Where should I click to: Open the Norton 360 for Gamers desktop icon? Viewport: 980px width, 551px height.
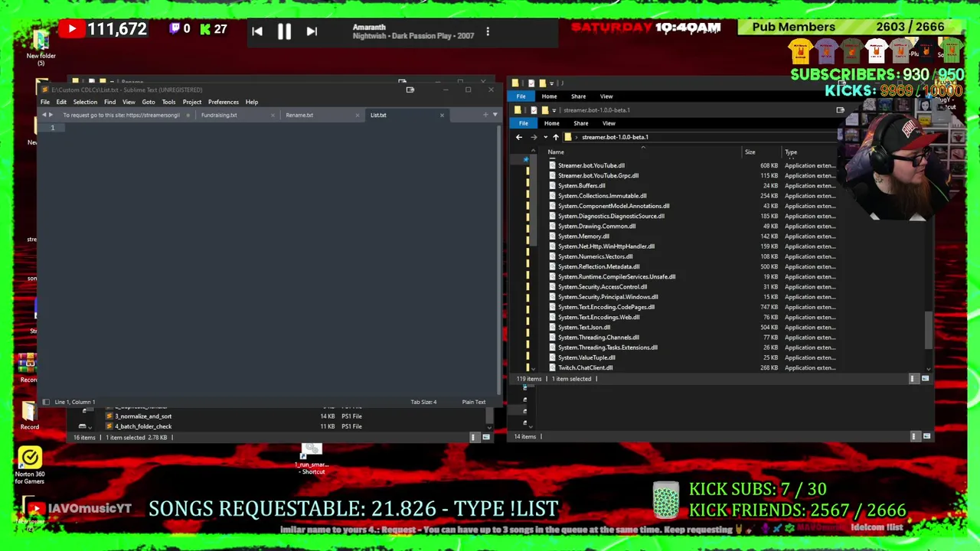pos(30,465)
